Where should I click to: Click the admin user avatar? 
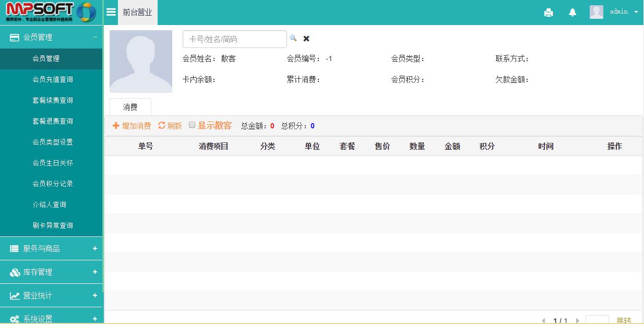point(597,12)
